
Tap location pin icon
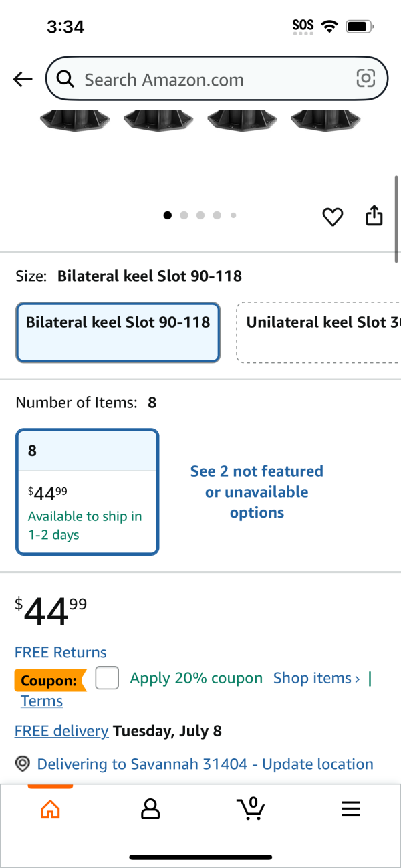click(23, 764)
